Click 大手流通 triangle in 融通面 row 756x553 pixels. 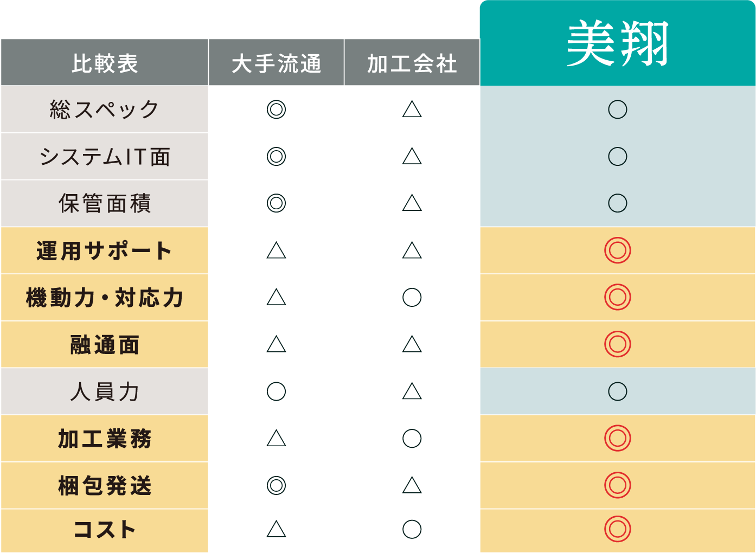click(276, 344)
